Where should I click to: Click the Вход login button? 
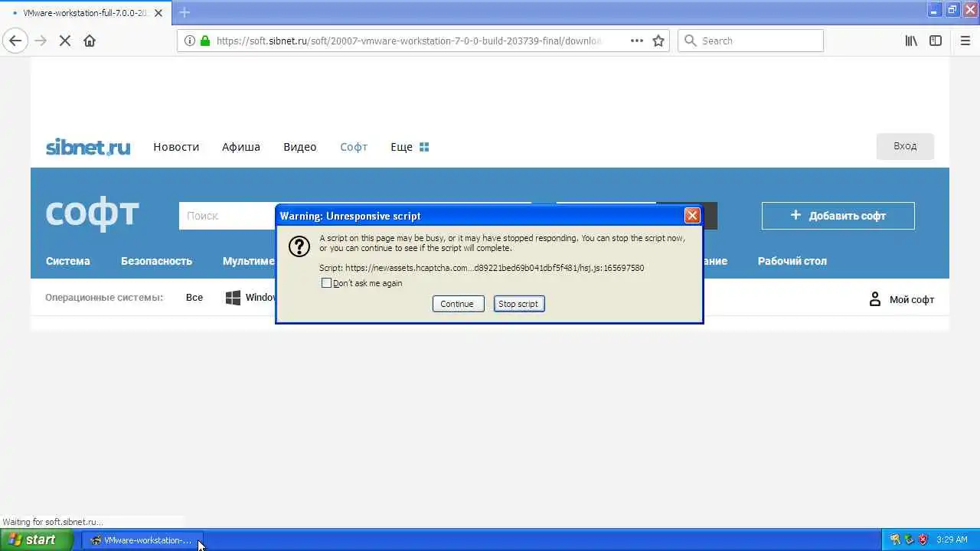[905, 146]
